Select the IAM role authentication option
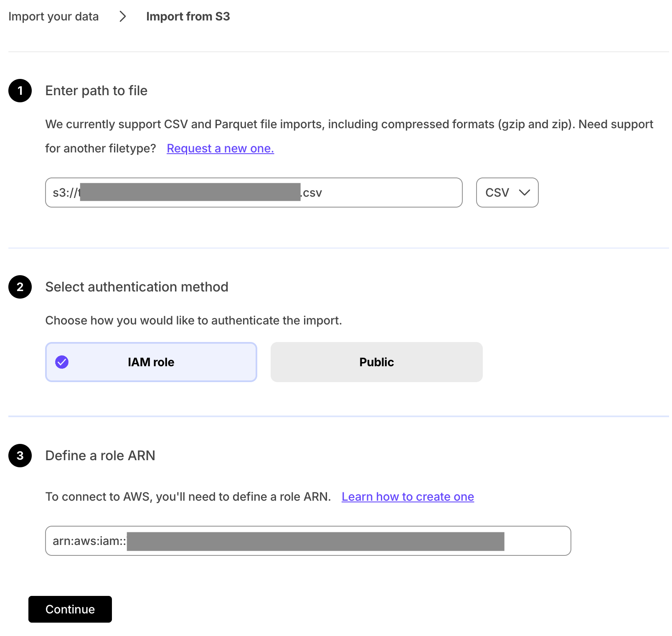 tap(151, 362)
